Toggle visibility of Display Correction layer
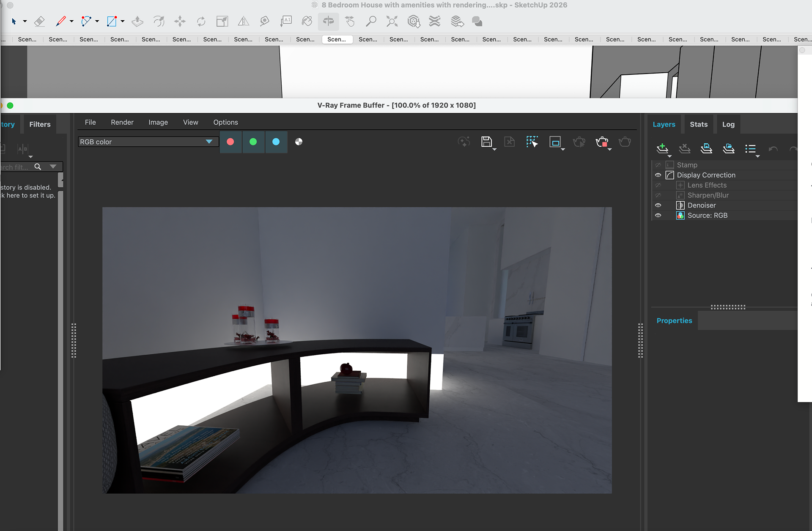Viewport: 812px width, 531px height. 658,175
